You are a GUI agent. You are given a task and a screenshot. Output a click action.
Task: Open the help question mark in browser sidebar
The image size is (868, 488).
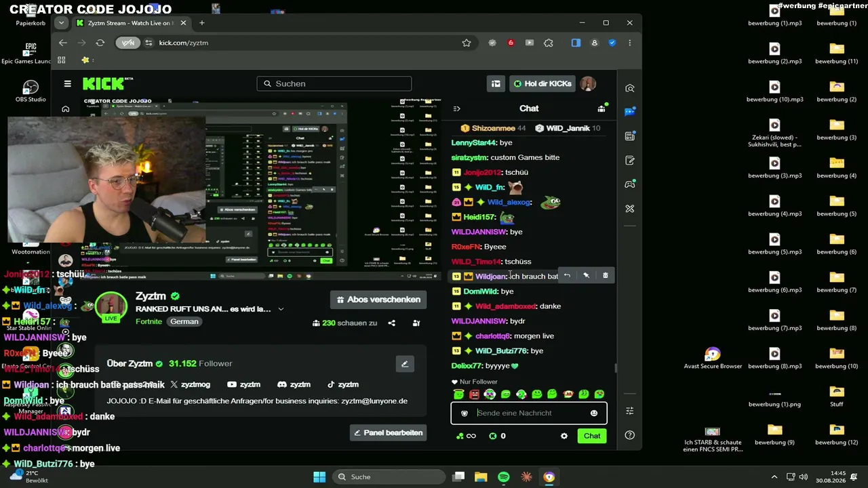pos(630,435)
